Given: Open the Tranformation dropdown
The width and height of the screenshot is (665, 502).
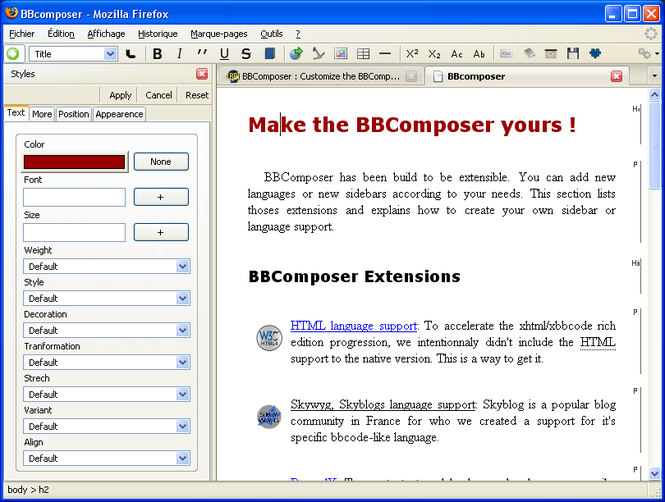Looking at the screenshot, I should [x=106, y=363].
